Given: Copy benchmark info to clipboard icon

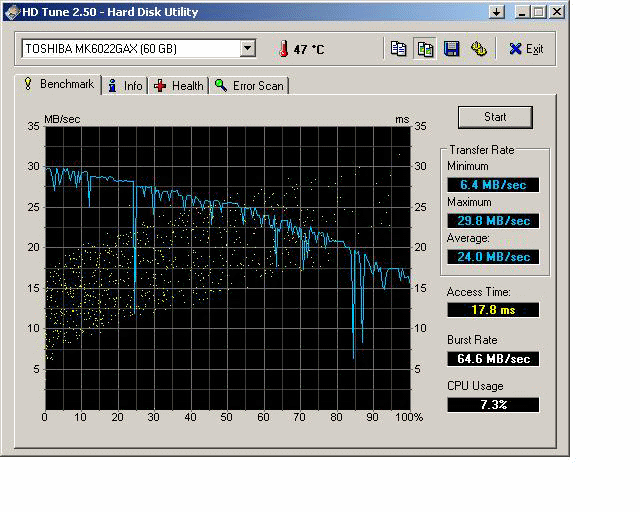Looking at the screenshot, I should tap(398, 49).
